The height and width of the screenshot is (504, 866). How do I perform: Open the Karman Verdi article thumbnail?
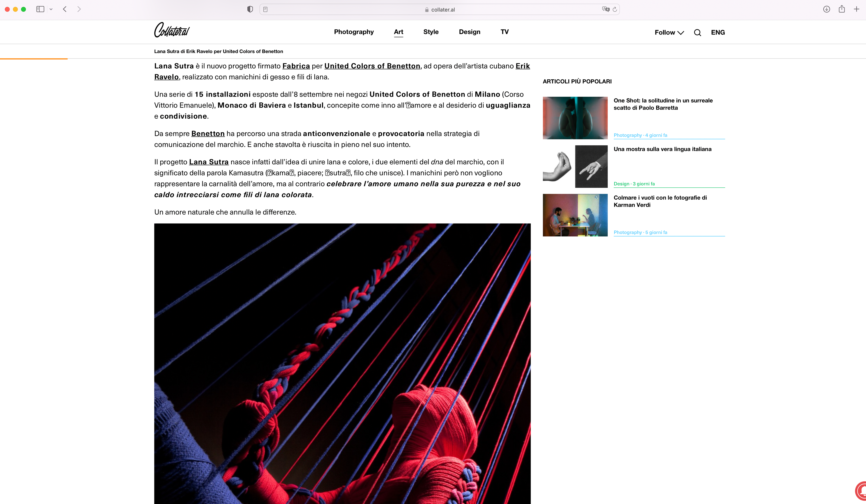click(575, 215)
